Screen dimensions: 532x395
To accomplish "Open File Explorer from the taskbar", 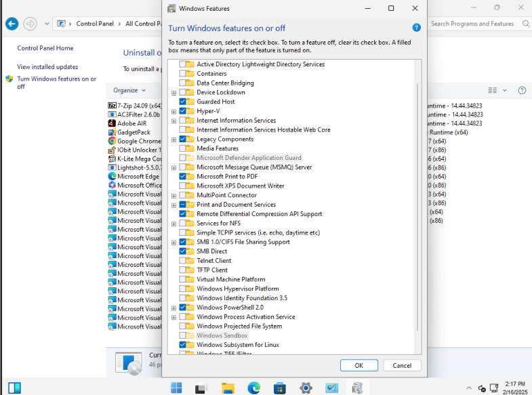I will click(228, 388).
